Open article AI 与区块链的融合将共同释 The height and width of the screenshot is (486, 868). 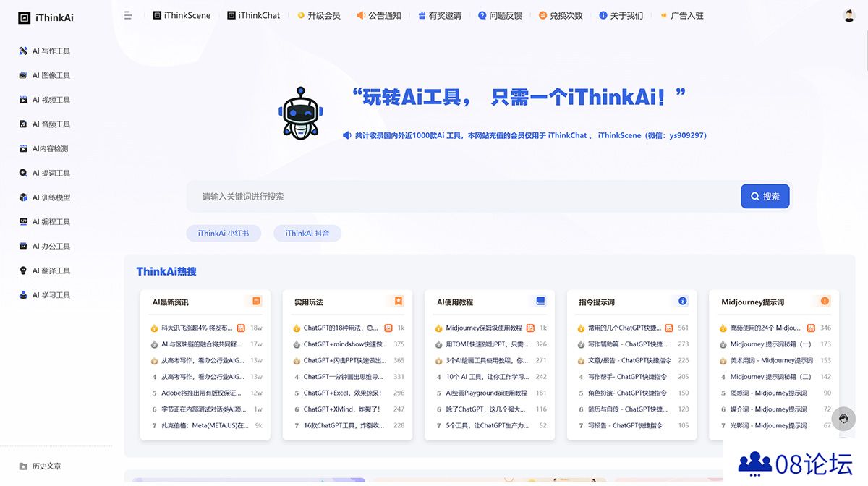[203, 344]
